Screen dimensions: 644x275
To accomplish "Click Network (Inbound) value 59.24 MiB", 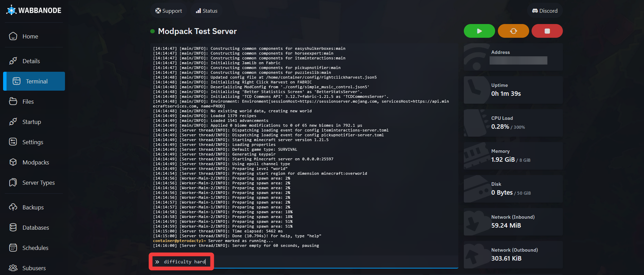I will pos(506,226).
